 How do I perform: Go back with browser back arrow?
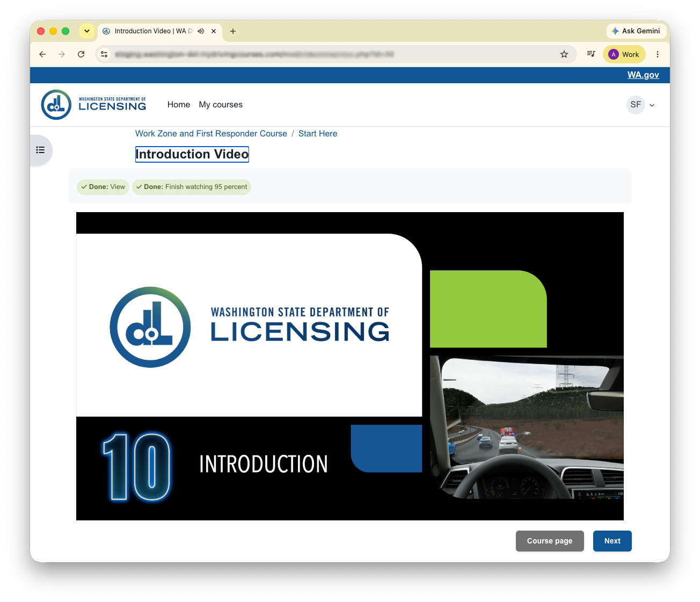(42, 54)
